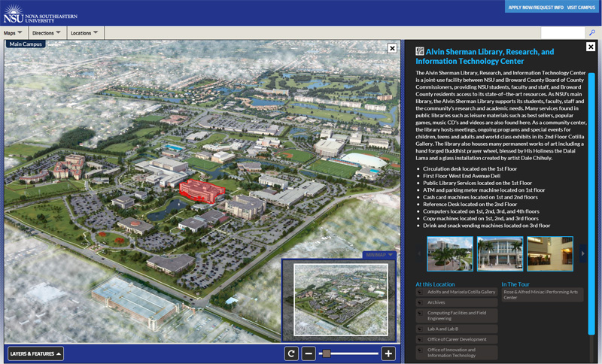The width and height of the screenshot is (602, 364).
Task: Open the Locations dropdown menu
Action: point(85,33)
